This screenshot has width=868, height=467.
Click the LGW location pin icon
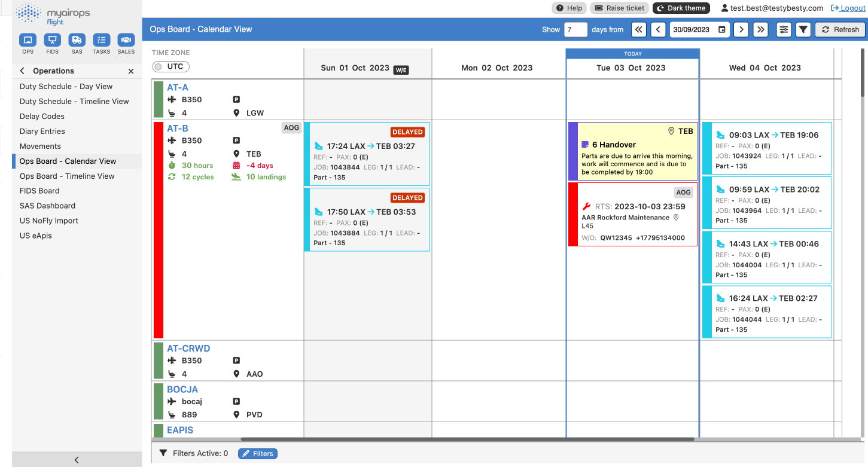click(236, 113)
